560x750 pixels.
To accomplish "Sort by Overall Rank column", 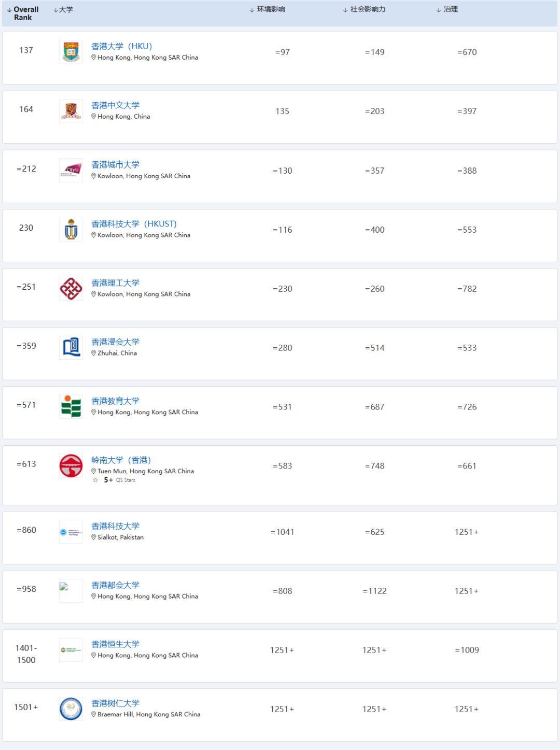I will coord(23,13).
